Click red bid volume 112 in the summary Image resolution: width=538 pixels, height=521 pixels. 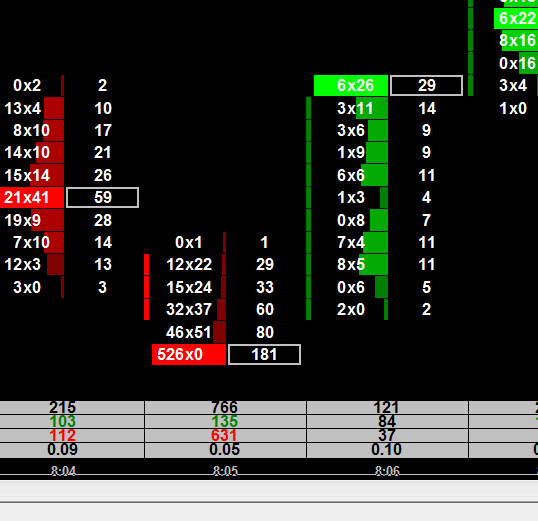coord(62,435)
